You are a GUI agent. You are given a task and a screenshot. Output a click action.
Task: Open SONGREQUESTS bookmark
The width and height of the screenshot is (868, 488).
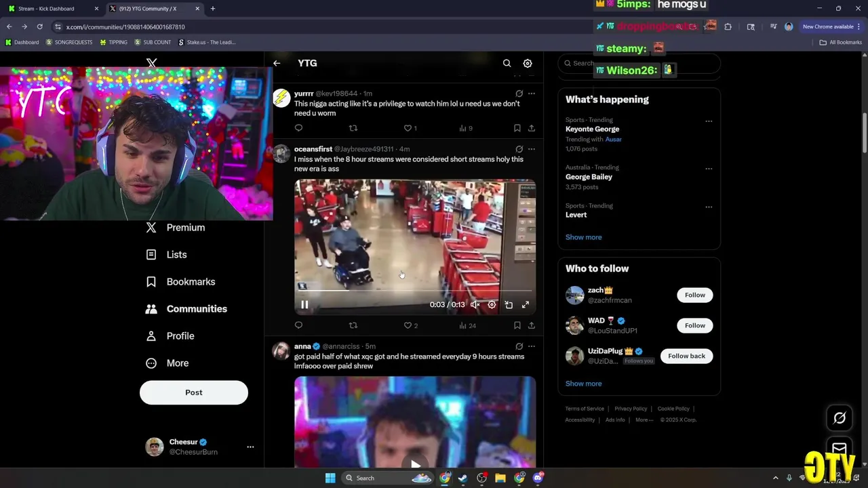tap(69, 42)
